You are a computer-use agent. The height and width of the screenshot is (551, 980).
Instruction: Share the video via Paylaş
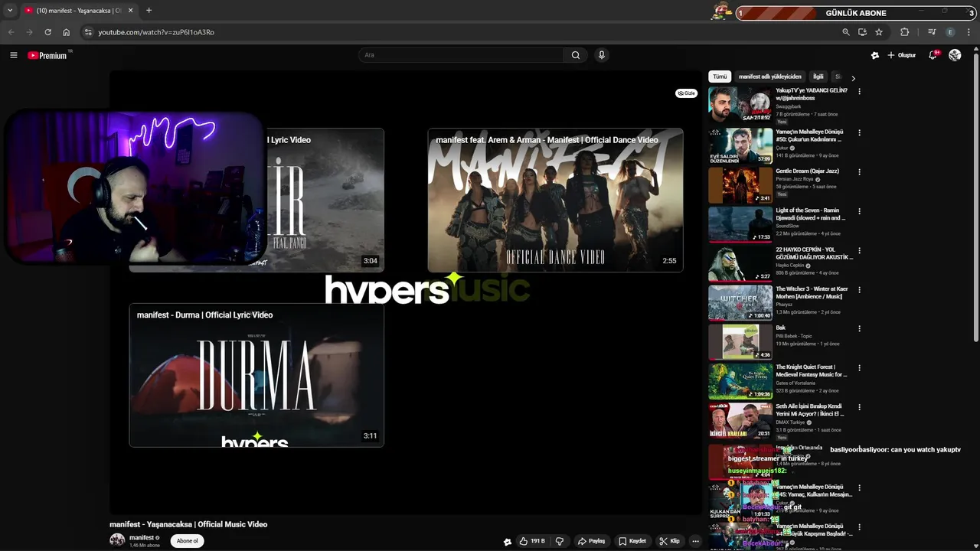(591, 541)
